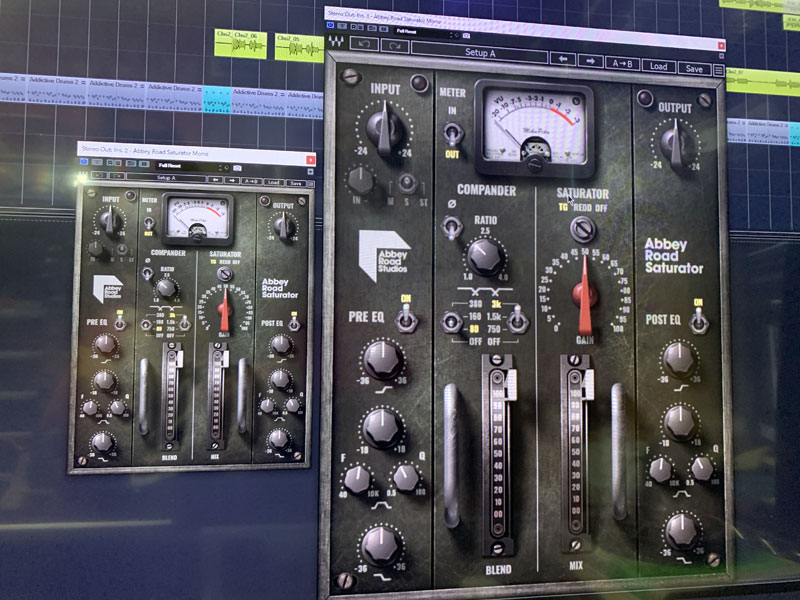Click blue bypass power icon, small window
The height and width of the screenshot is (600, 800).
point(84,162)
